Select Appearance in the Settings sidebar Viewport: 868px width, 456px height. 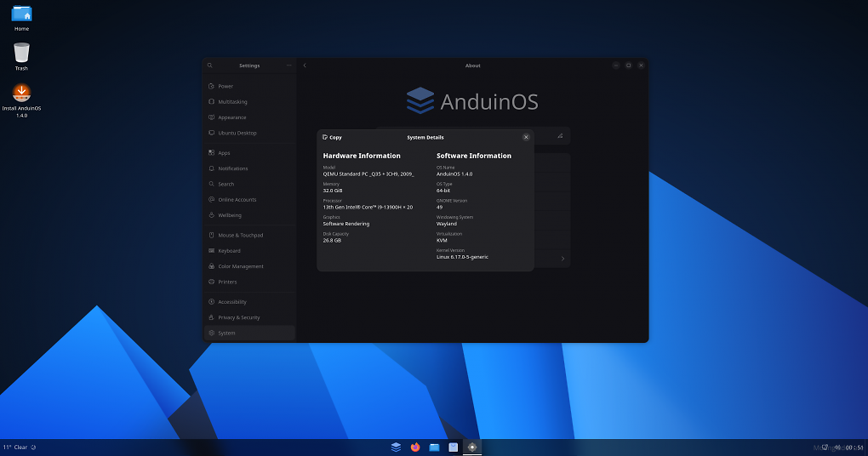pyautogui.click(x=231, y=117)
